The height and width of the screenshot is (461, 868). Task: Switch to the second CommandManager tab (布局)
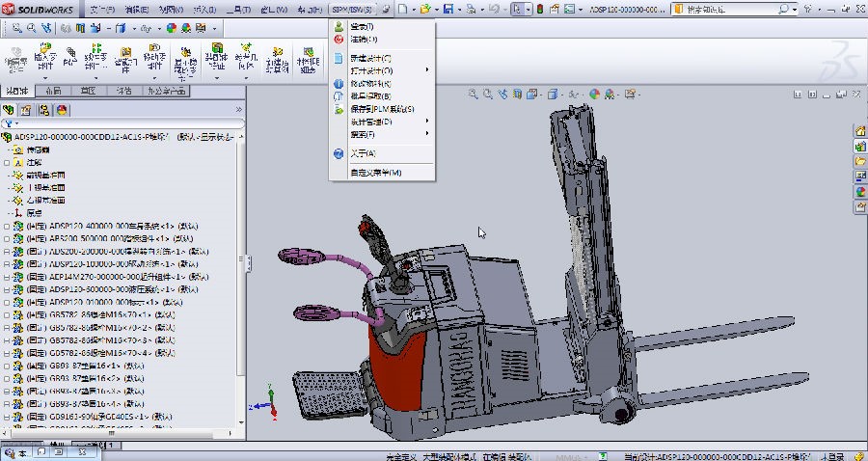click(53, 91)
